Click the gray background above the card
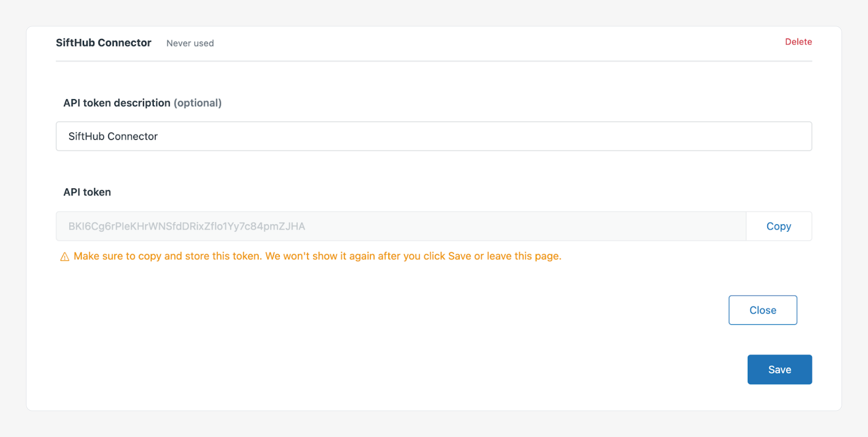 [x=433, y=12]
